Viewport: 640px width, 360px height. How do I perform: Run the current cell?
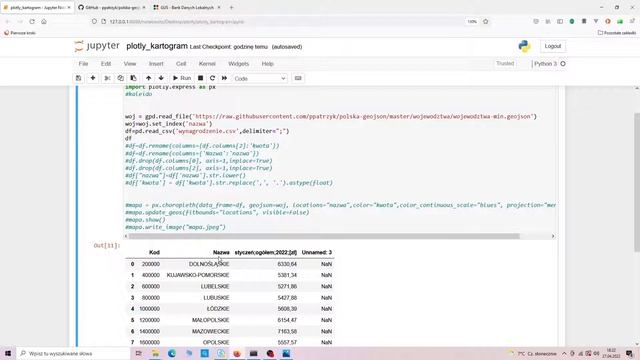[x=182, y=78]
